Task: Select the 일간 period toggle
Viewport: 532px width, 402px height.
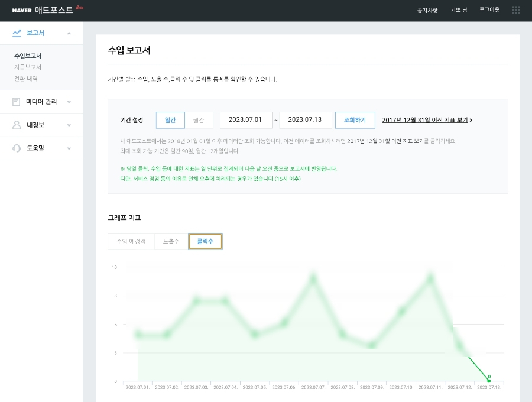Action: pyautogui.click(x=170, y=120)
